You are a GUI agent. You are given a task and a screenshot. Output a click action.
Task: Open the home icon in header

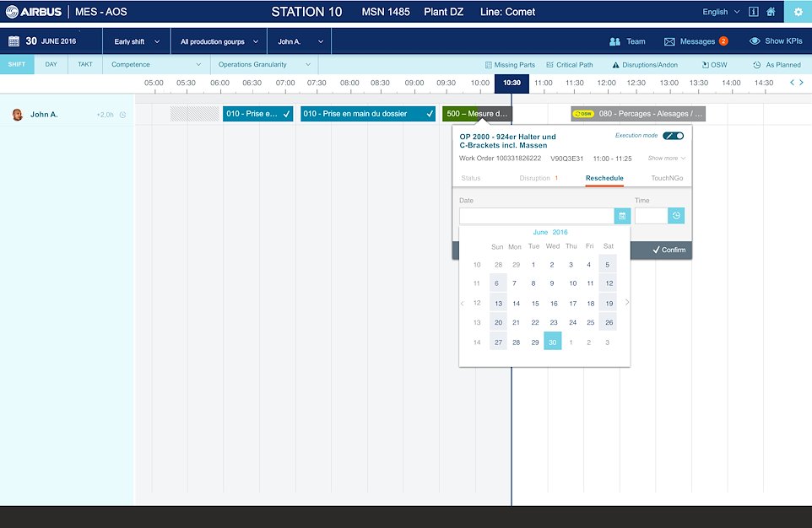tap(771, 12)
